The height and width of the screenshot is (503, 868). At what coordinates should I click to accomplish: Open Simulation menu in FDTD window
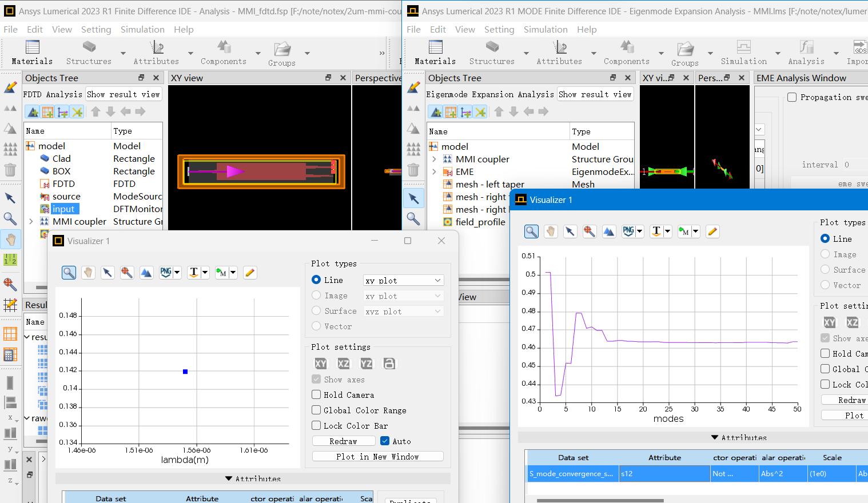click(x=142, y=29)
